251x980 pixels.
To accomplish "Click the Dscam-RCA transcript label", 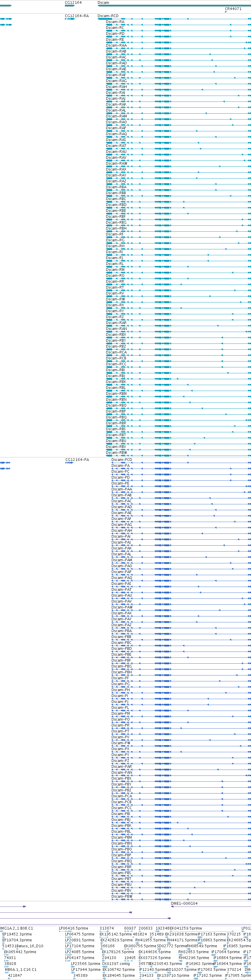I will [x=116, y=352].
